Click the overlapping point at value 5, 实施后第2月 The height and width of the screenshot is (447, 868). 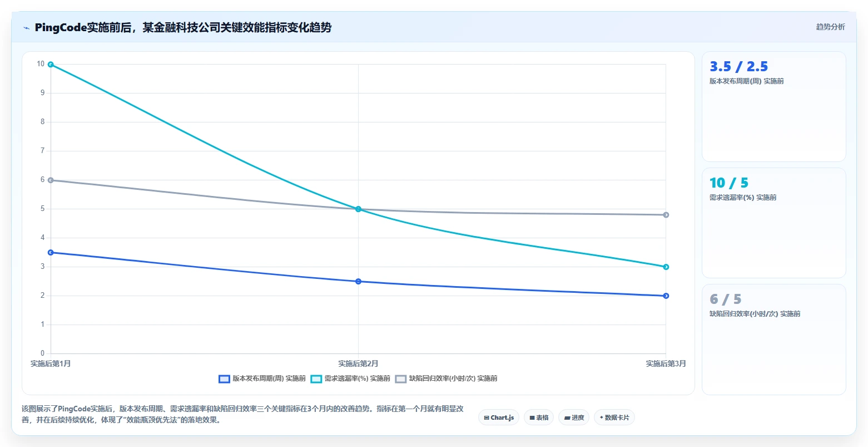click(358, 209)
